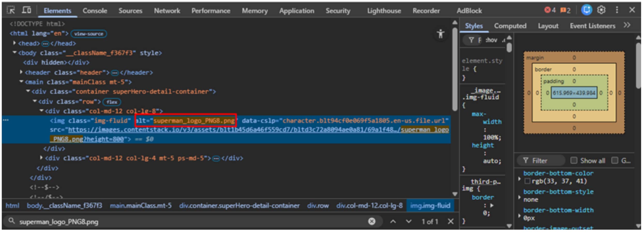Viewport: 644px width, 233px height.
Task: Click the flex badge on div row
Action: point(112,102)
